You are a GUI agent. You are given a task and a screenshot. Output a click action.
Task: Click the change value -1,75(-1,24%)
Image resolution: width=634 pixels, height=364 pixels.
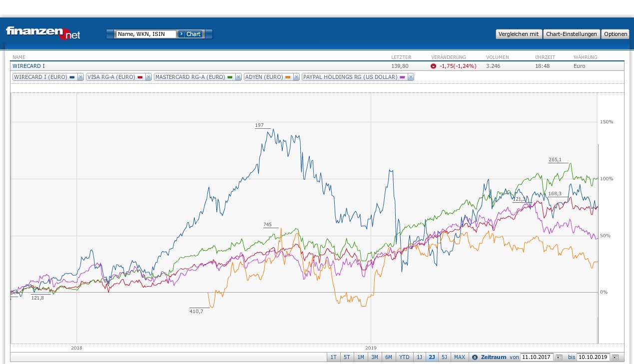(x=458, y=66)
